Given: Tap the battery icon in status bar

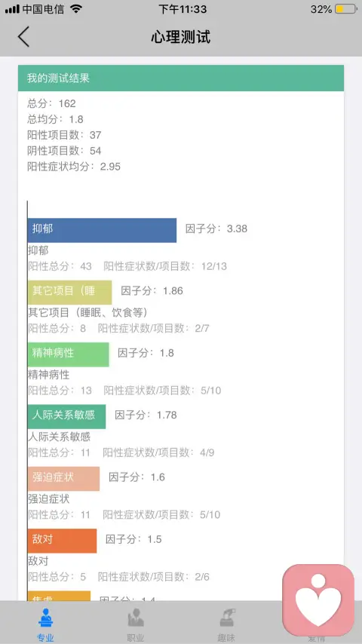Looking at the screenshot, I should coord(346,9).
